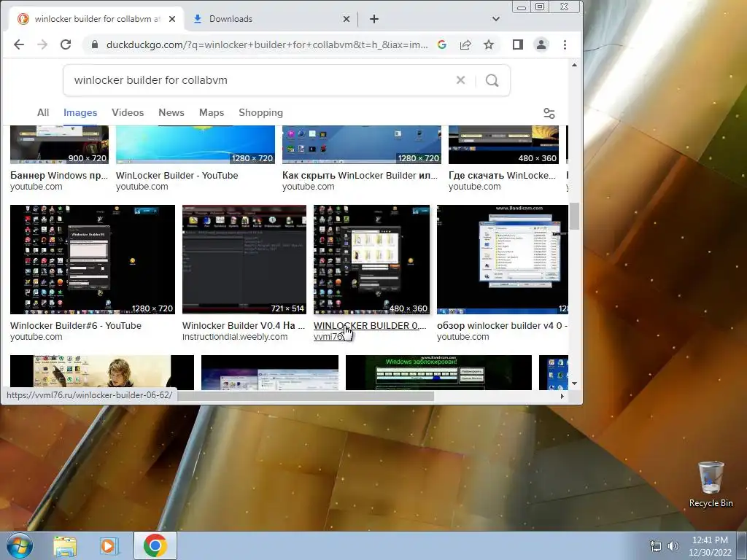747x560 pixels.
Task: Open the taskbar clock showing 12:41 PM
Action: tap(710, 546)
